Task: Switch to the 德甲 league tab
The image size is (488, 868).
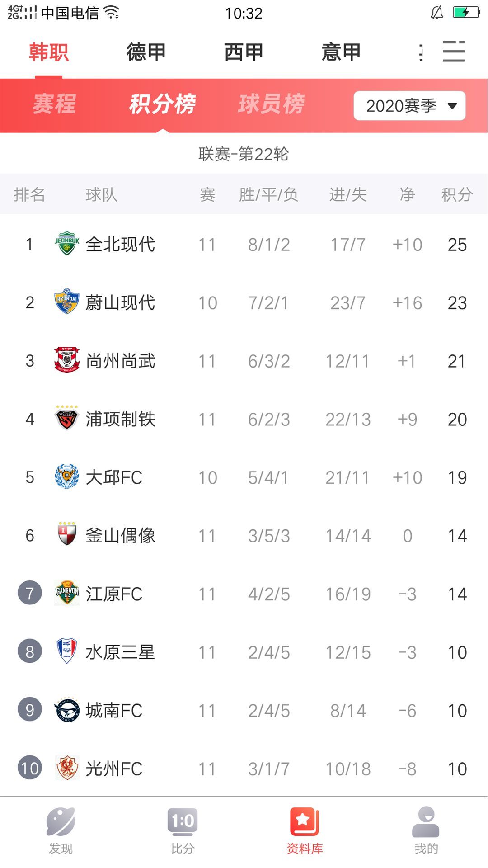Action: [x=146, y=52]
